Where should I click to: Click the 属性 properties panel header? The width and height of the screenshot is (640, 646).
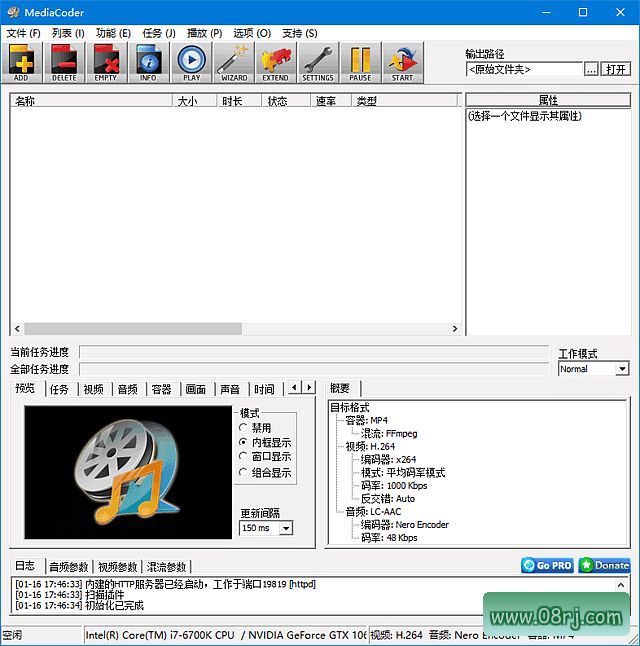point(548,100)
